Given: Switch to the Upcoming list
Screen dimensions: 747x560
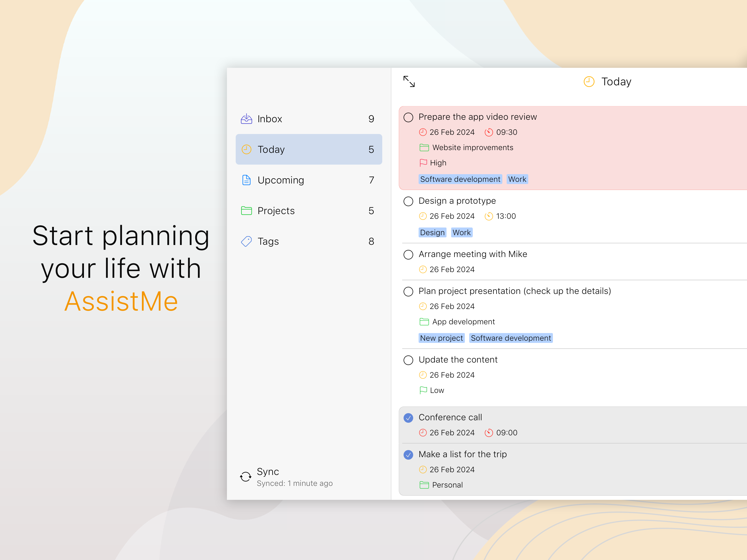Looking at the screenshot, I should point(309,180).
